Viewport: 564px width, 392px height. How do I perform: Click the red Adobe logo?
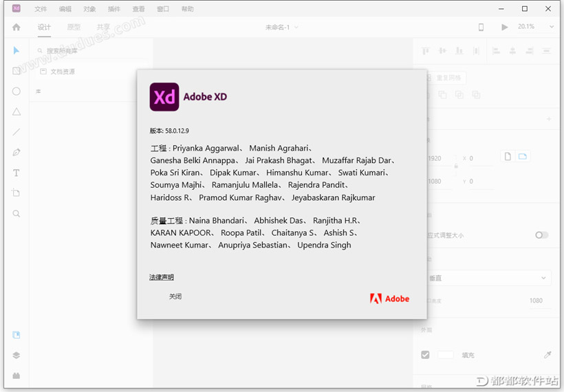pyautogui.click(x=389, y=298)
